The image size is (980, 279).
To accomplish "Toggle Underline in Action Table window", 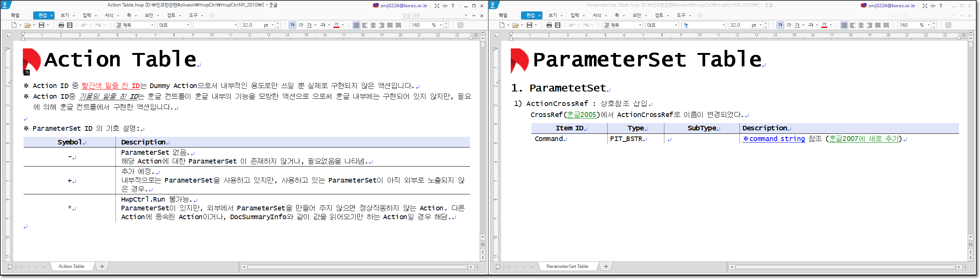I will point(309,25).
